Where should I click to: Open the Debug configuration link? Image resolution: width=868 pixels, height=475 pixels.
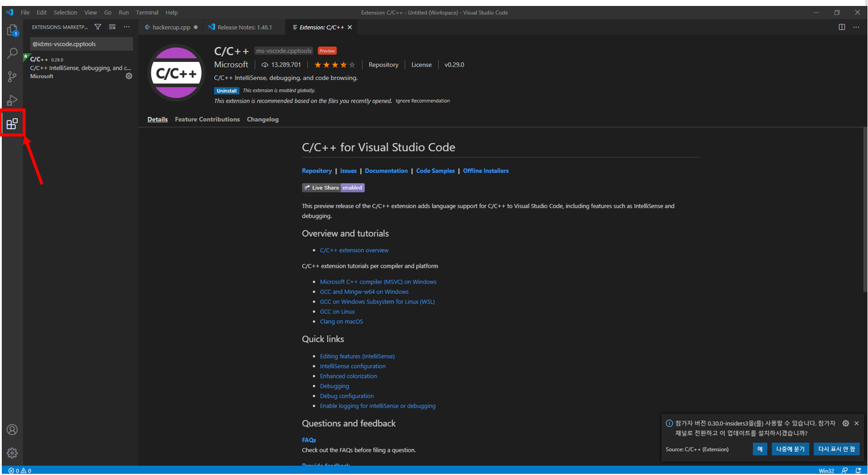pos(347,396)
